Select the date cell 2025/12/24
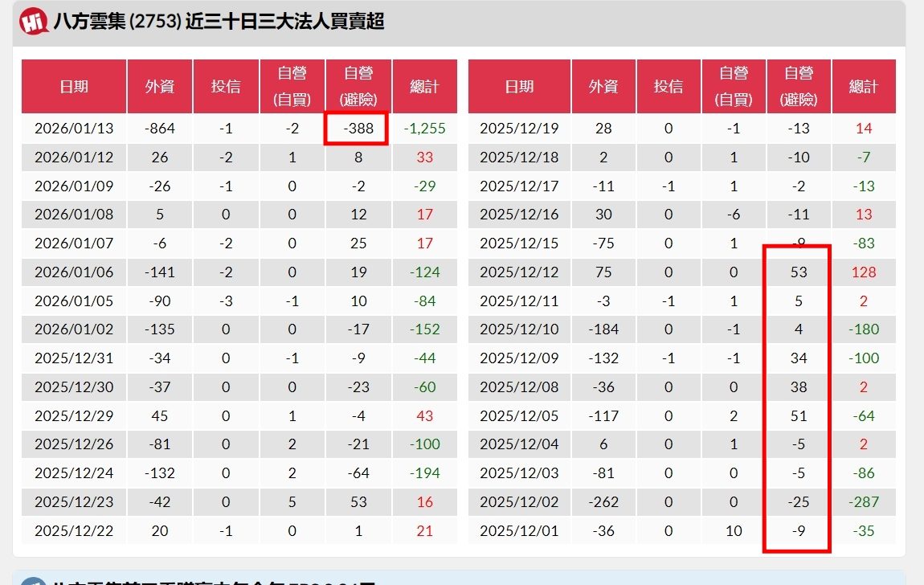 click(74, 473)
